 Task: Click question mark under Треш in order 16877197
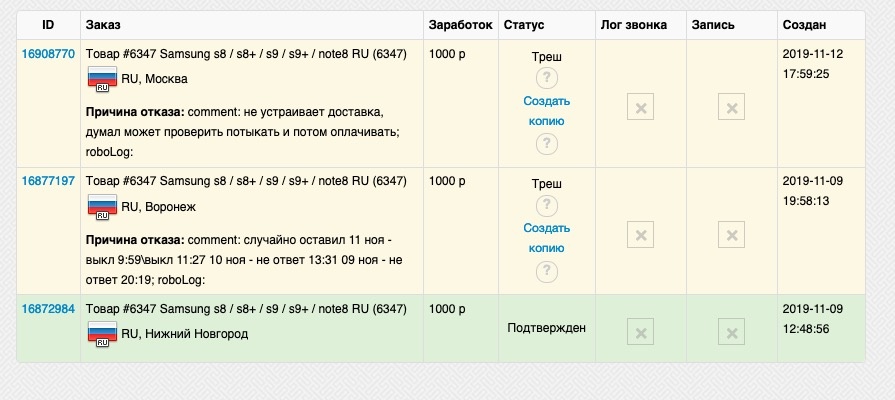tap(546, 207)
